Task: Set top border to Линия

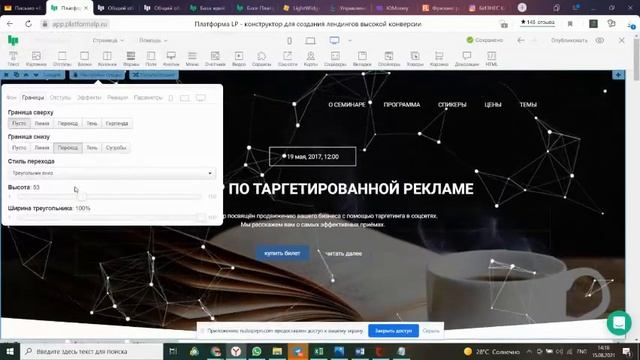Action: (42, 123)
